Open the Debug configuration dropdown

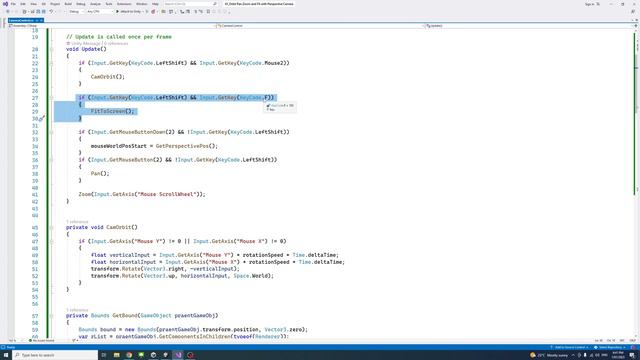[x=76, y=12]
